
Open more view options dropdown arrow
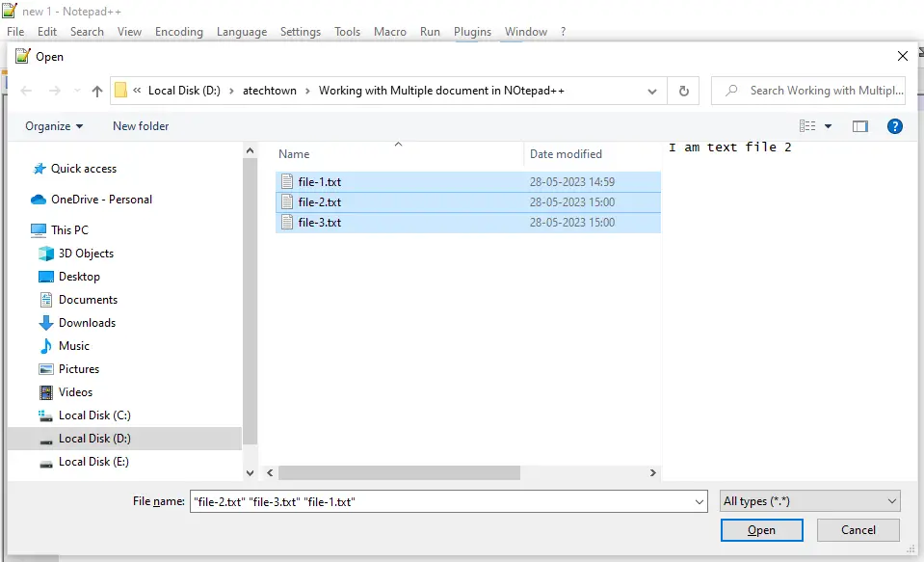tap(828, 126)
